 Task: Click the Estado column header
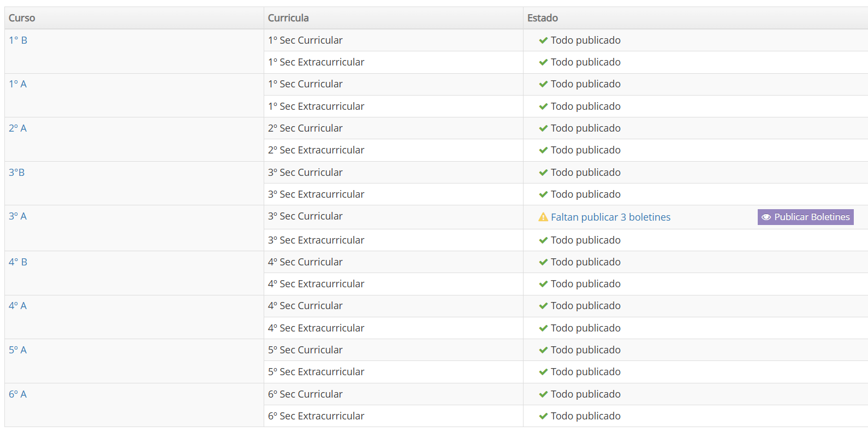click(543, 18)
